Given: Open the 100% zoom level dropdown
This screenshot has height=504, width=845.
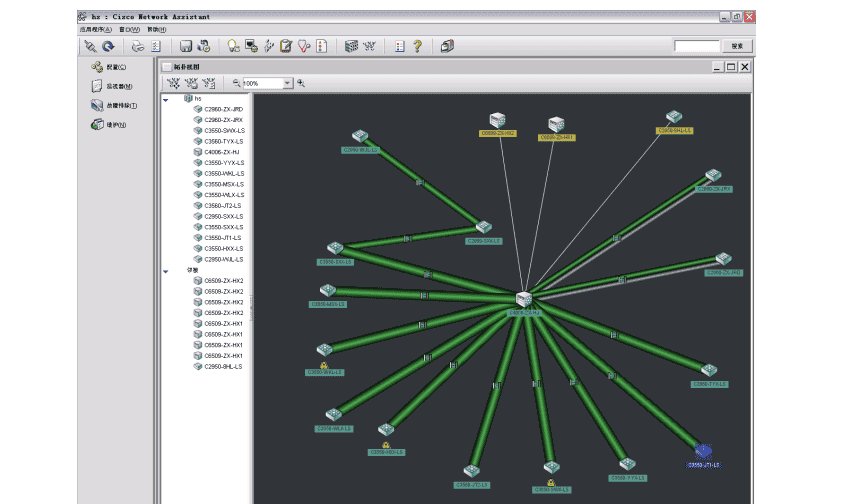Looking at the screenshot, I should pos(288,84).
